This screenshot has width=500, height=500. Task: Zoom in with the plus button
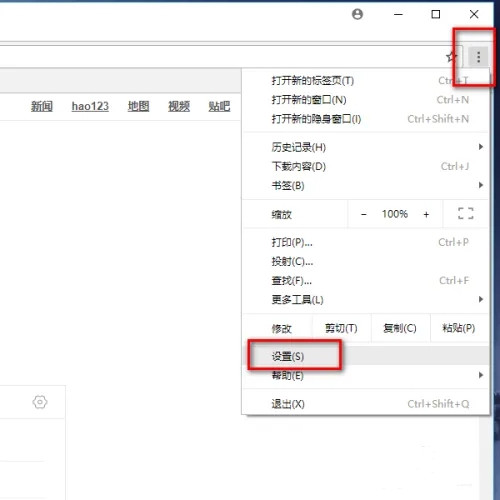point(426,214)
